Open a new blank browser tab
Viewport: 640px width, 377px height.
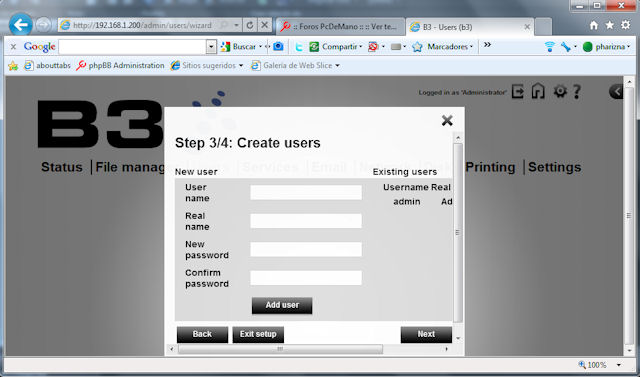(543, 27)
